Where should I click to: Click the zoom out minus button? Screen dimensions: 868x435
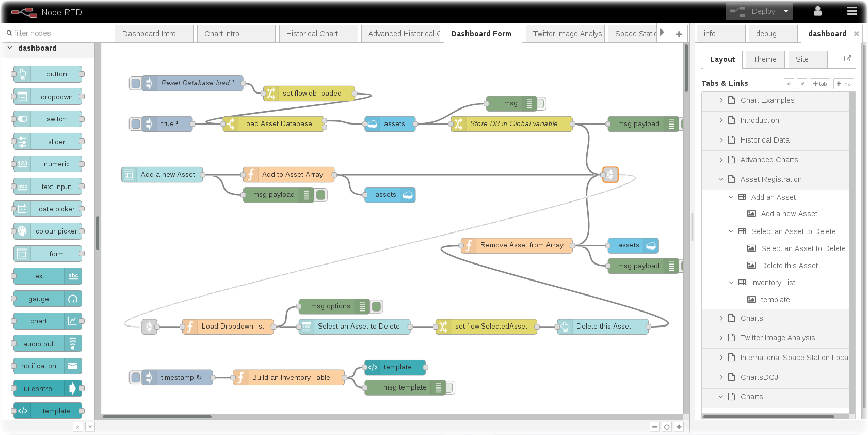click(x=654, y=427)
